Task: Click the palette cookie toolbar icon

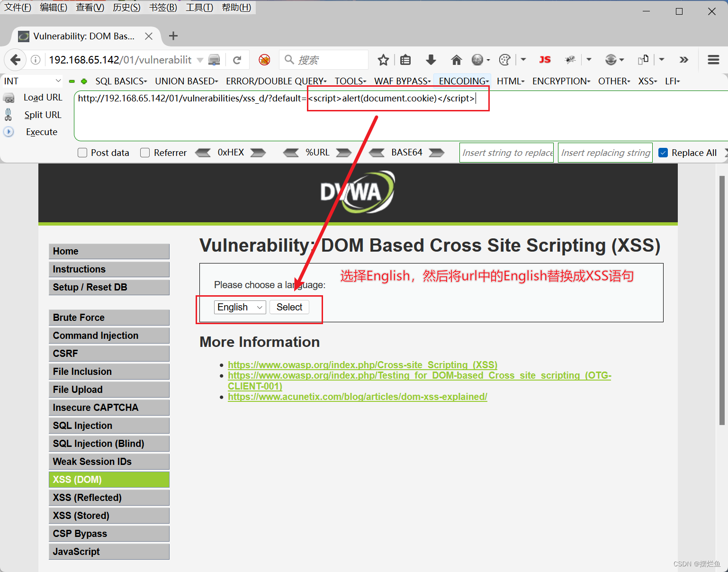Action: click(x=505, y=60)
